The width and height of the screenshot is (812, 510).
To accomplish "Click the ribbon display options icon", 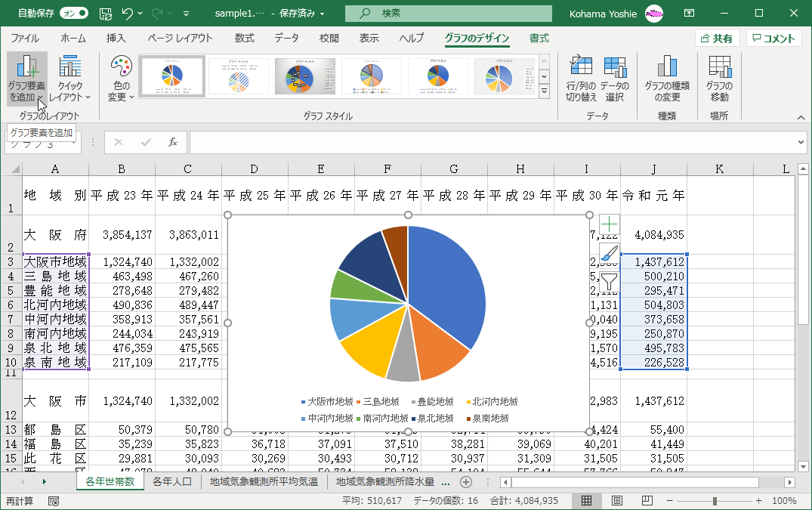I will point(690,13).
